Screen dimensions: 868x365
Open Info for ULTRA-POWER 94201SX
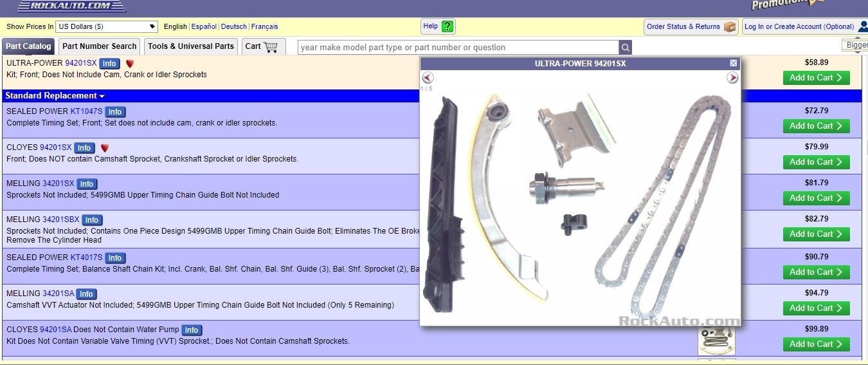[x=109, y=64]
